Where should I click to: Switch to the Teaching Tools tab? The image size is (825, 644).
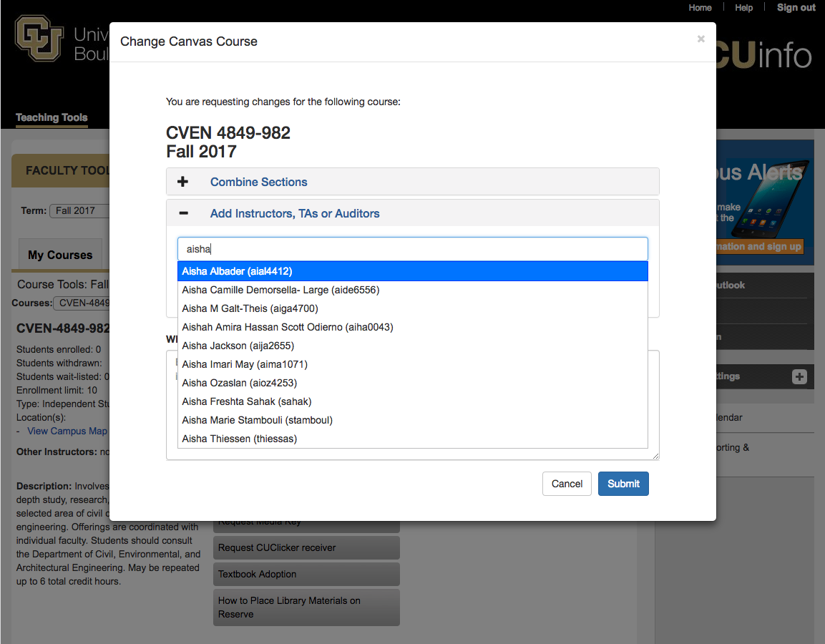pyautogui.click(x=52, y=117)
